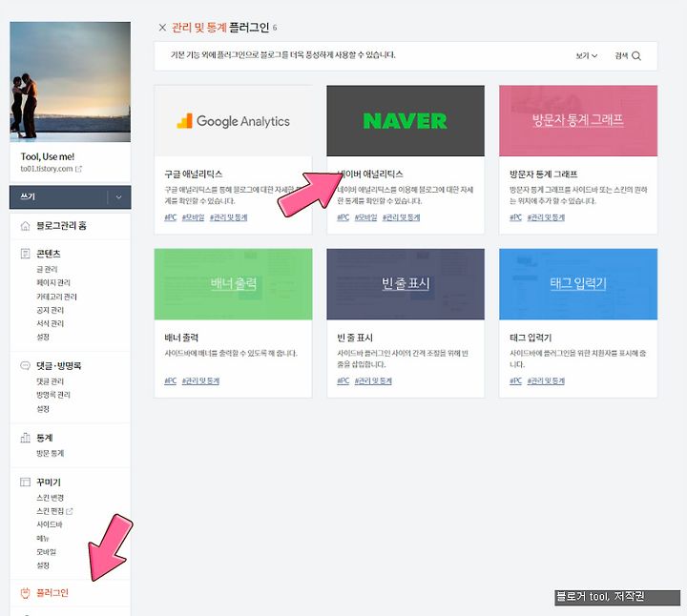Click #관리 및 통계 tag on 방문자 통계 그래프 card
The image size is (687, 616).
[546, 217]
